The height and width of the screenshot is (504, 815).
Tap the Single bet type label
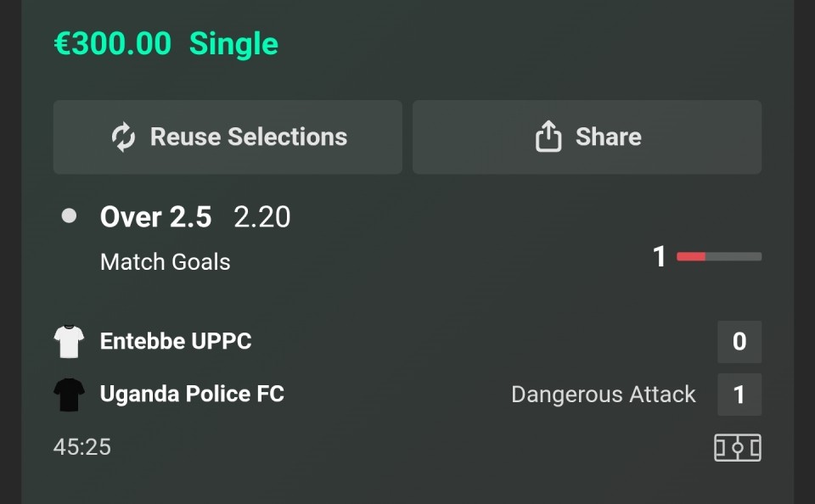(233, 43)
